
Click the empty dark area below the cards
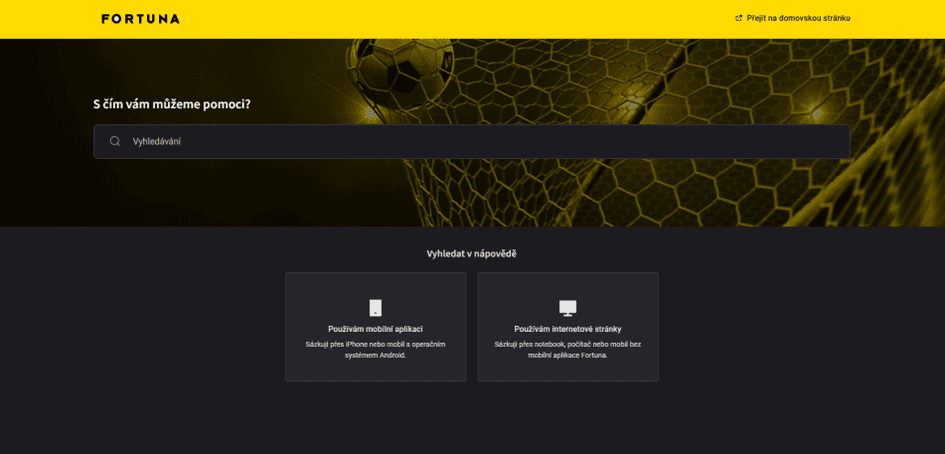471,419
